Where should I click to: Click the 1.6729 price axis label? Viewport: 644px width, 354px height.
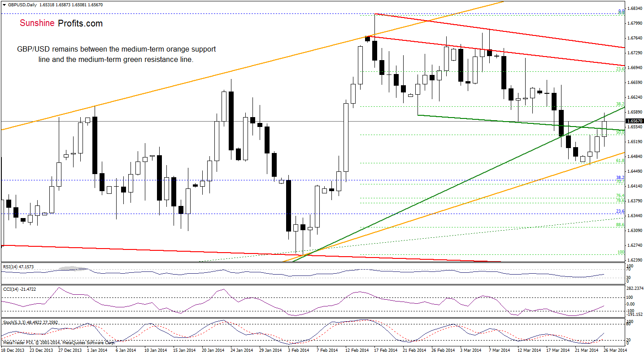coord(635,53)
